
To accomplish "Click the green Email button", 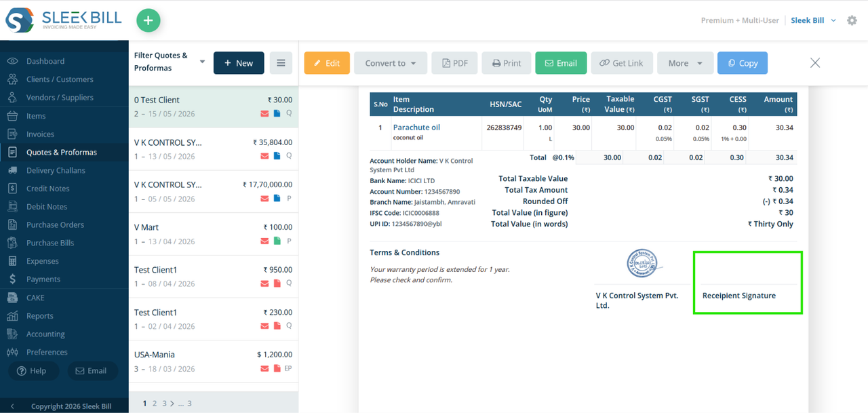I will click(x=561, y=63).
